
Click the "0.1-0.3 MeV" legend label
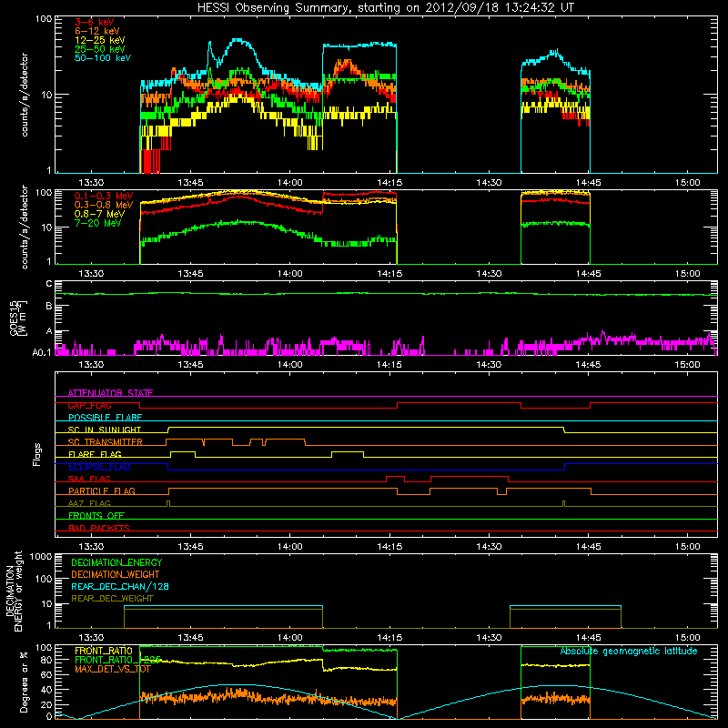point(104,196)
